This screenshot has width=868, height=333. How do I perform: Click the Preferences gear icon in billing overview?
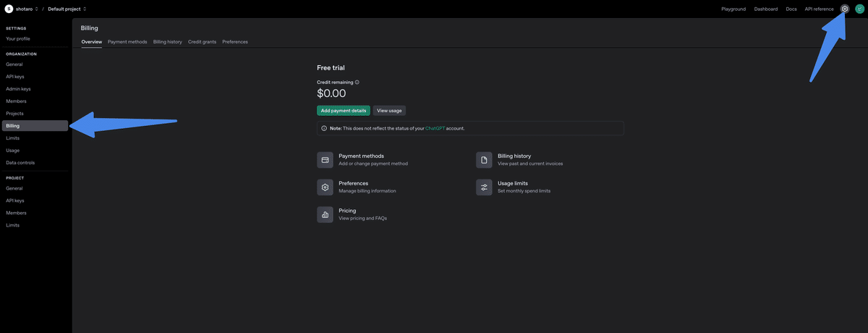325,187
